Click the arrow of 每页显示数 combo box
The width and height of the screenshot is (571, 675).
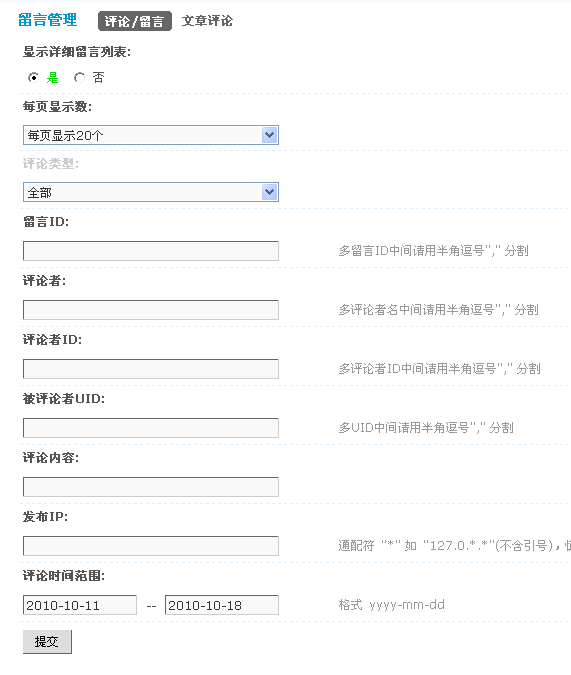(x=270, y=135)
